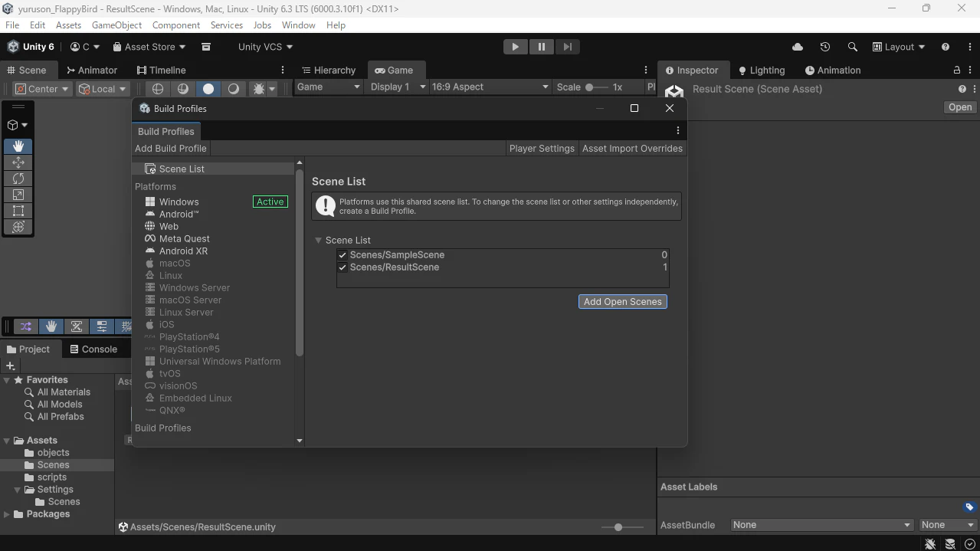Viewport: 980px width, 551px height.
Task: Open the AssetBundle None dropdown
Action: click(x=821, y=525)
